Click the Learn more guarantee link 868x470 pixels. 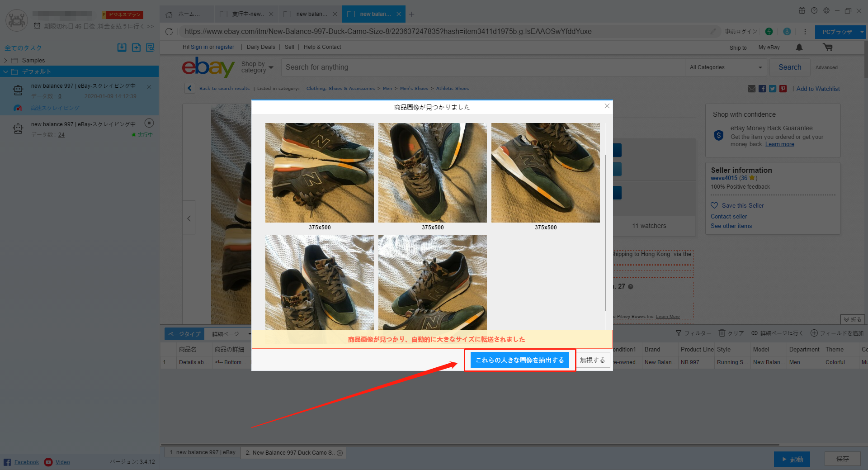pyautogui.click(x=779, y=144)
